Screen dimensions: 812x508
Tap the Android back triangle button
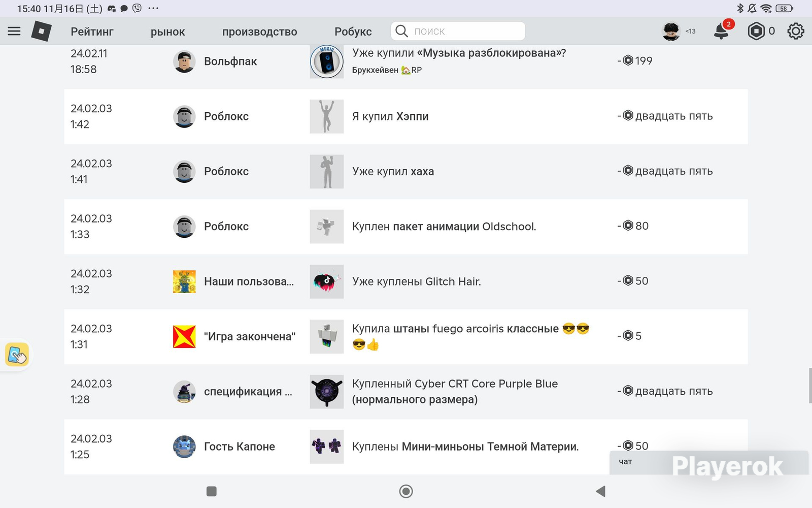pyautogui.click(x=600, y=491)
